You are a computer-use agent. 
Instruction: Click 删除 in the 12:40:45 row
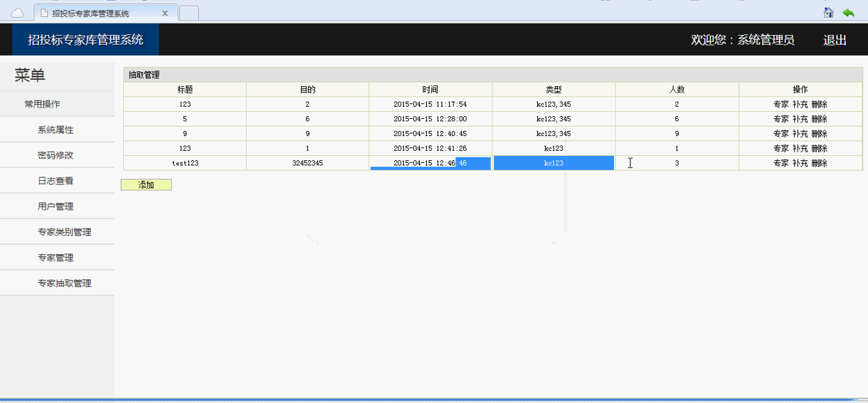click(819, 134)
